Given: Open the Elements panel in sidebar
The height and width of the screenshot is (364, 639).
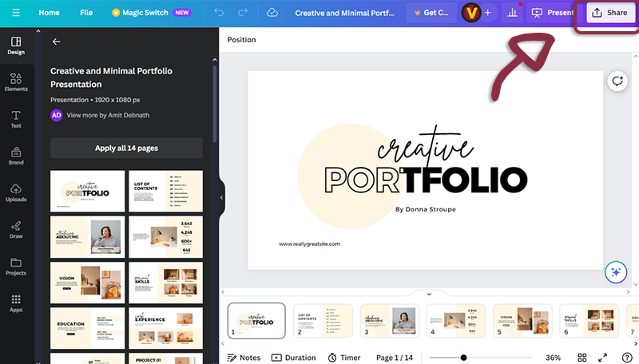Looking at the screenshot, I should (16, 82).
